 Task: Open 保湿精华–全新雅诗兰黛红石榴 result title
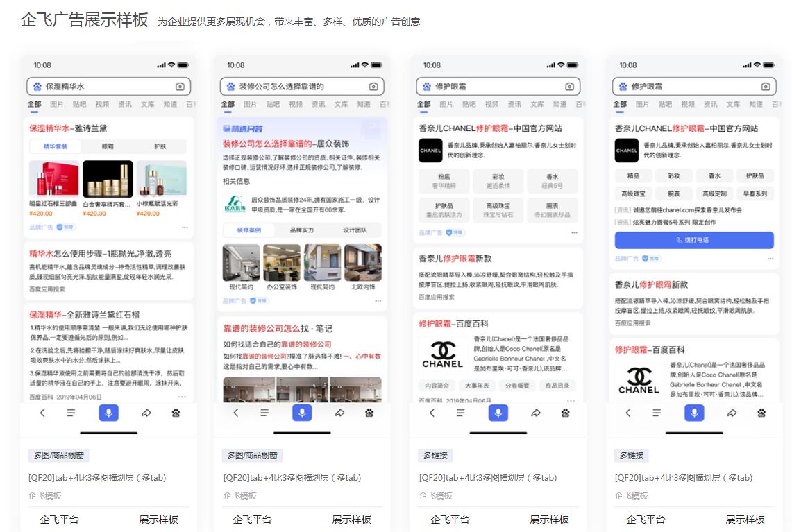click(84, 314)
